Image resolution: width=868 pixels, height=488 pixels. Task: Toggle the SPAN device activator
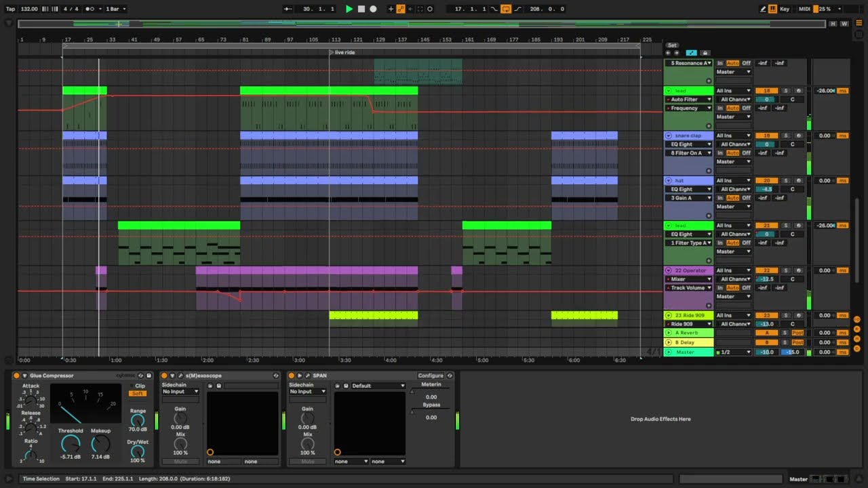point(292,375)
